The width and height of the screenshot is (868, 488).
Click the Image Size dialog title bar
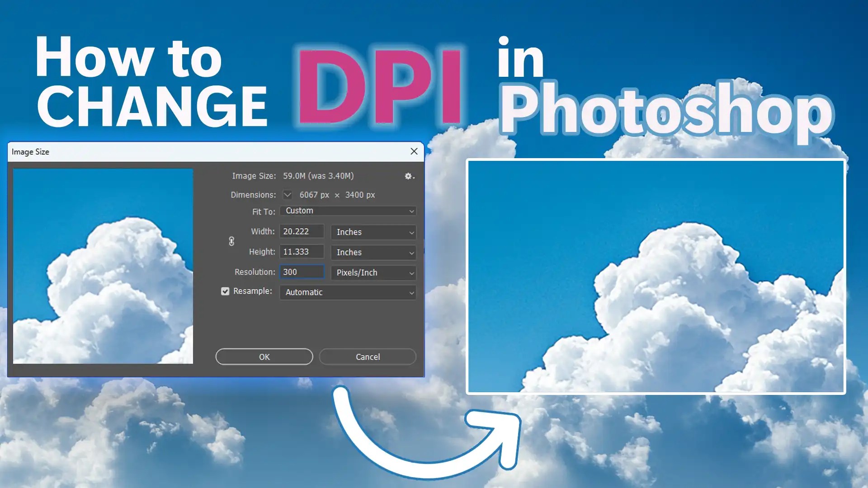coord(181,151)
